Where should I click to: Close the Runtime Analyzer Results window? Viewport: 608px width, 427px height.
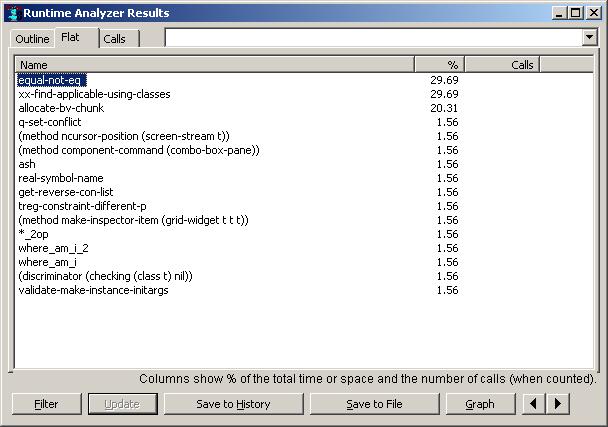(594, 14)
